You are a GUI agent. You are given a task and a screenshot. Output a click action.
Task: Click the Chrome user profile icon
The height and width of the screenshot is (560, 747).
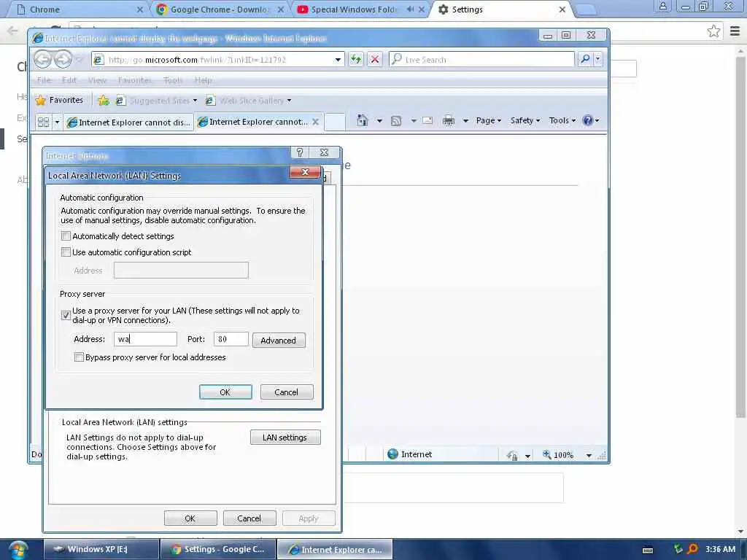pyautogui.click(x=662, y=7)
